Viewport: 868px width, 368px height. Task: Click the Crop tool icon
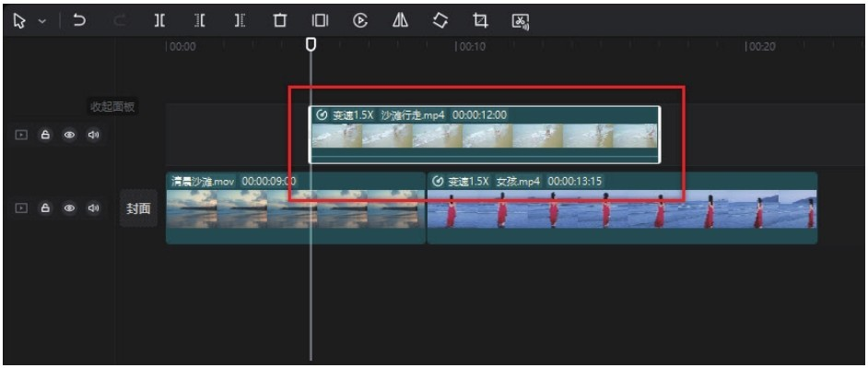[x=480, y=21]
